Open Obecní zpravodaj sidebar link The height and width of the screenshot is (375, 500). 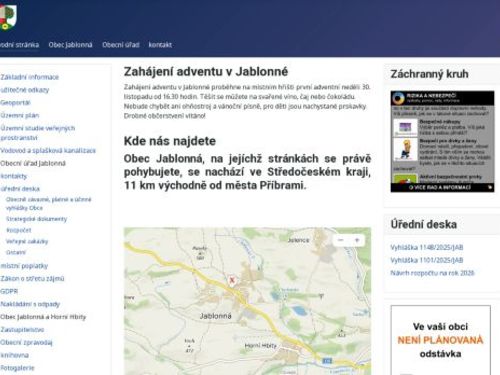click(26, 342)
